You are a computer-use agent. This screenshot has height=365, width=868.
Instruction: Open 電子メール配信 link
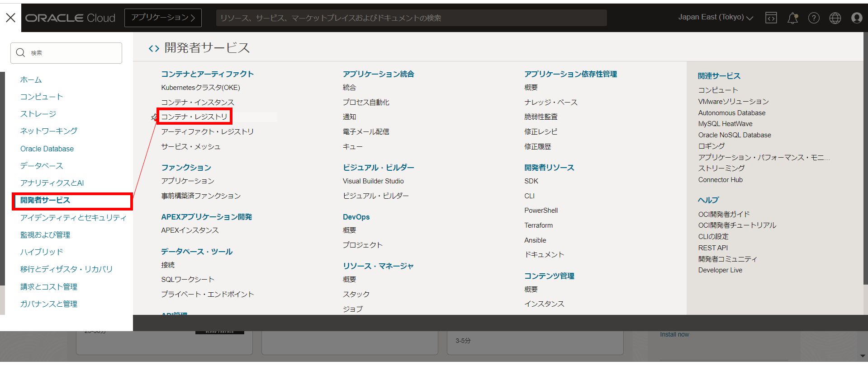[366, 132]
